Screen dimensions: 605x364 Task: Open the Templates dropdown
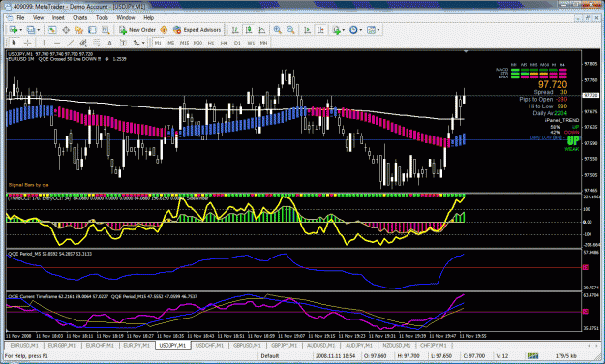pos(378,30)
